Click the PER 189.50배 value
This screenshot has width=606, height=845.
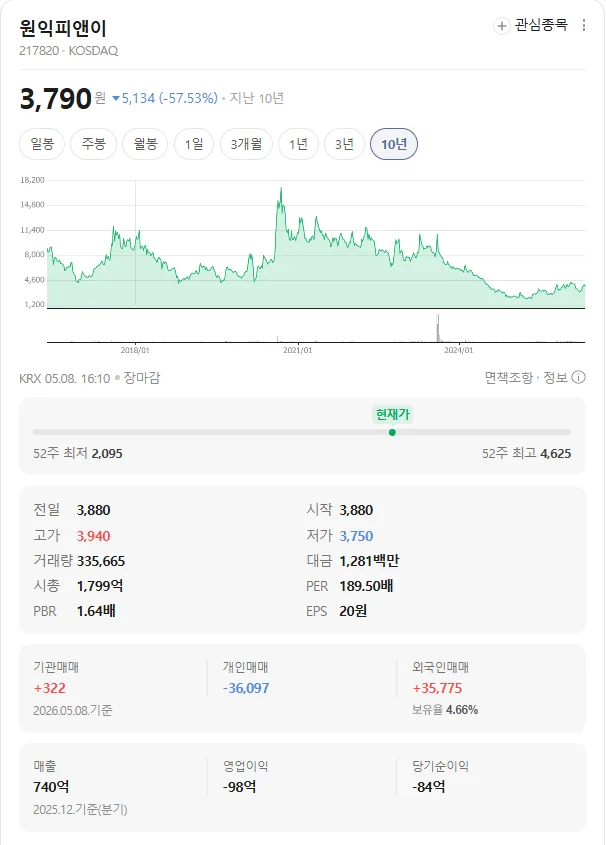366,586
